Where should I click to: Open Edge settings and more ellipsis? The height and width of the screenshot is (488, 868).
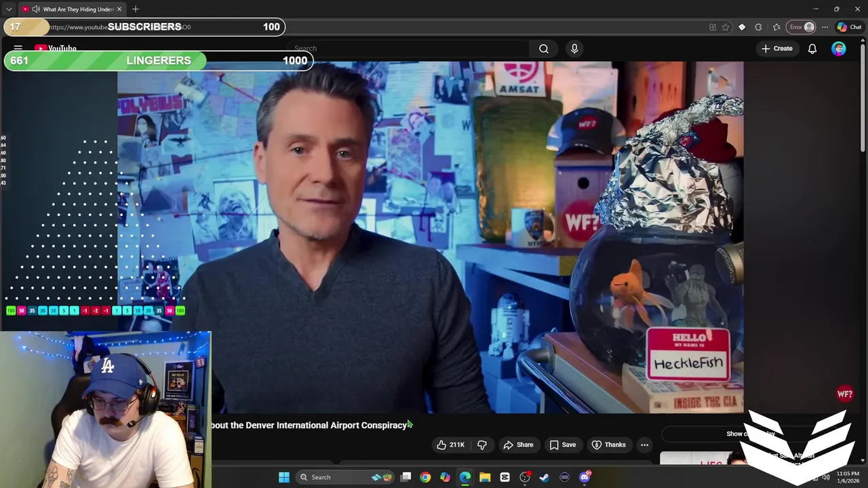(825, 27)
